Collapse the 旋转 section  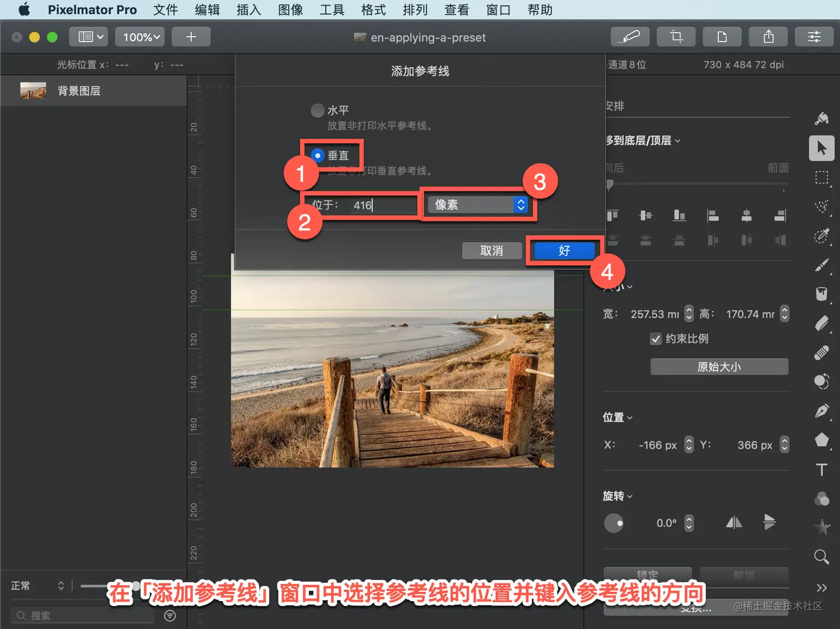(629, 497)
